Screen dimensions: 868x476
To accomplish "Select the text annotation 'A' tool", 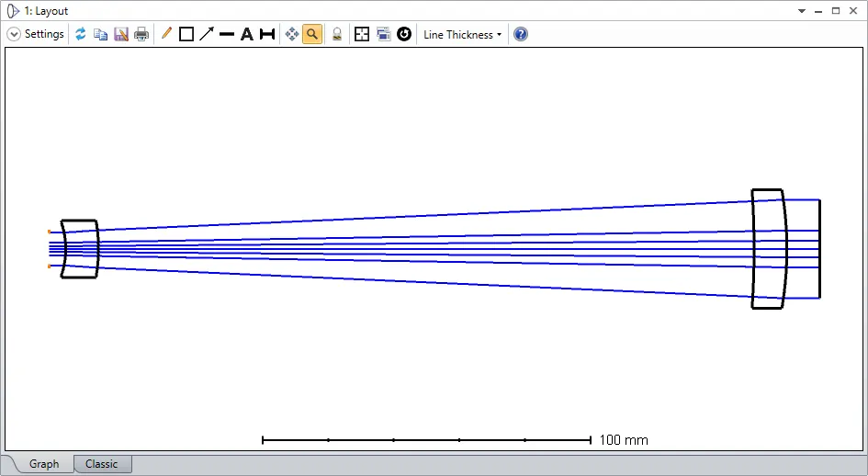I will coord(246,34).
